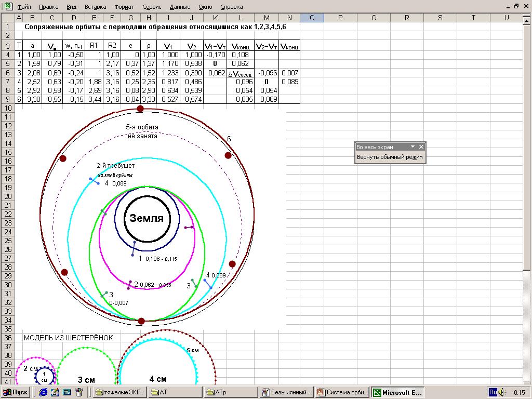Click the Ru language indicator in tray
The image size is (532, 399).
click(493, 392)
